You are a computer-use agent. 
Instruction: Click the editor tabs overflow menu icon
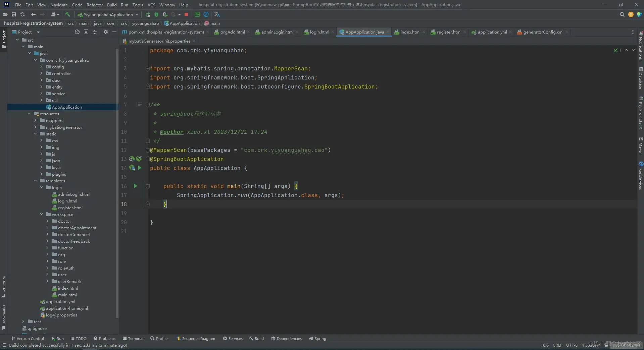click(x=633, y=32)
